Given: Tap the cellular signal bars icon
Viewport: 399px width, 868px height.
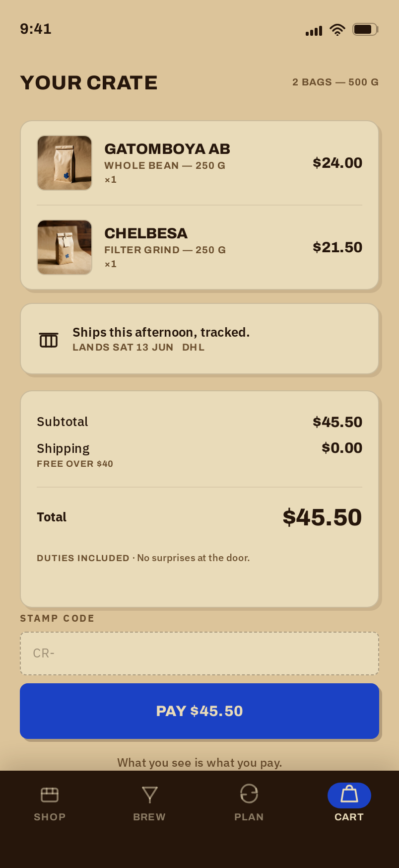Looking at the screenshot, I should [314, 31].
